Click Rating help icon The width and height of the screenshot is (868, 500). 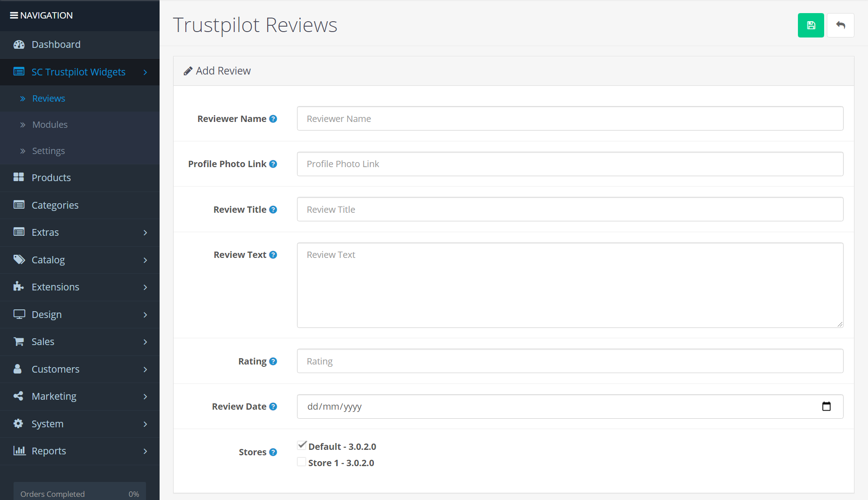[x=273, y=361]
